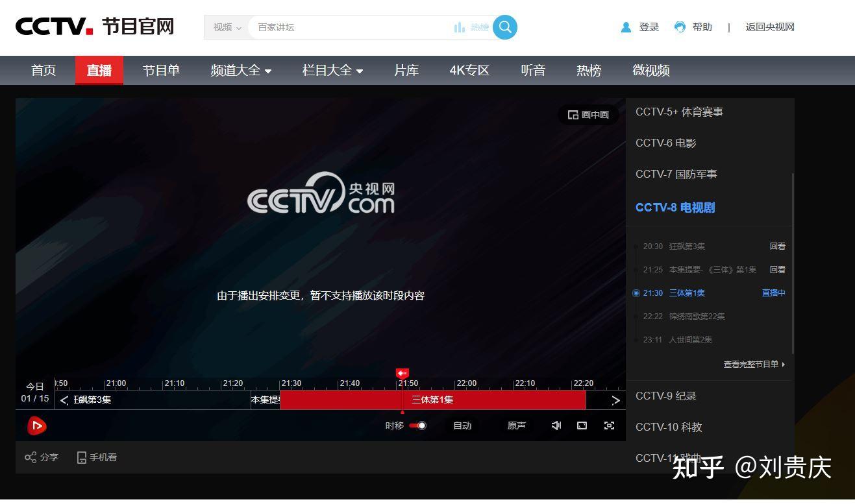Open the 4K专区 menu item
Viewport: 855px width, 504px height.
pyautogui.click(x=469, y=71)
